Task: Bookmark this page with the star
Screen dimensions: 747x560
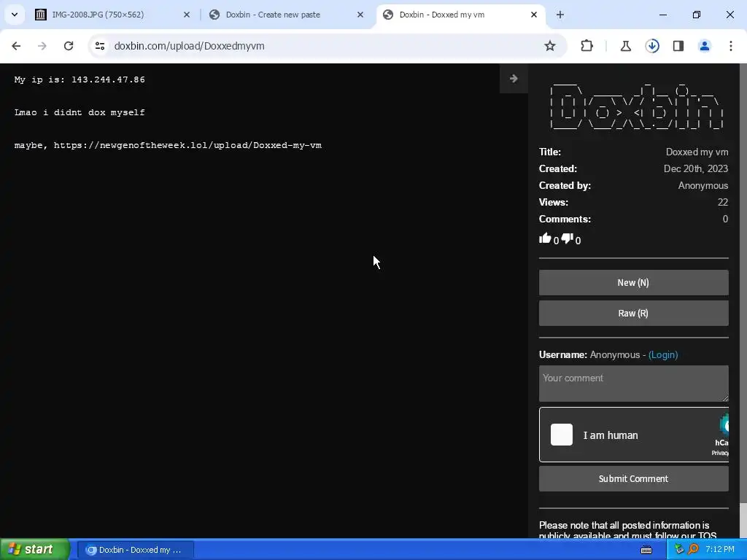Action: pos(550,46)
